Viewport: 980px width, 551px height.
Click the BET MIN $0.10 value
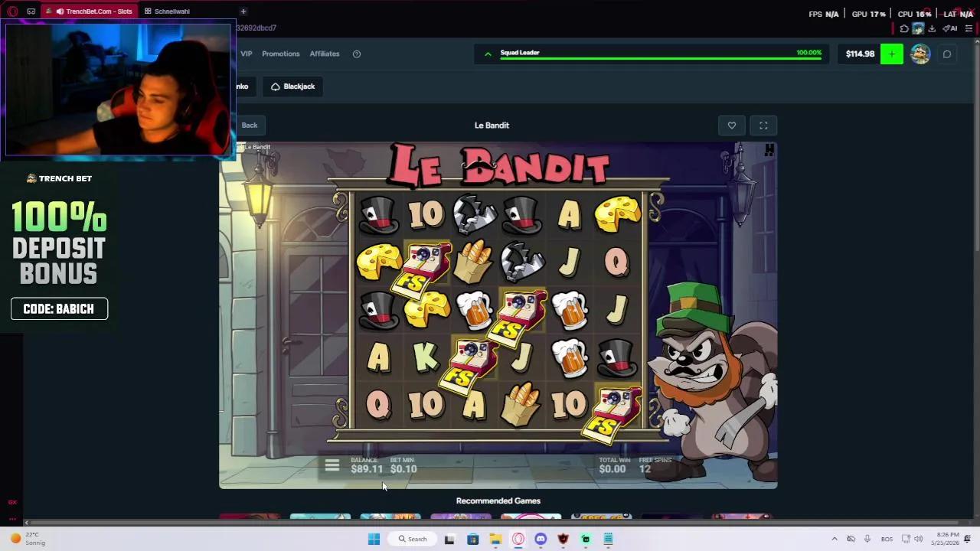(x=403, y=469)
